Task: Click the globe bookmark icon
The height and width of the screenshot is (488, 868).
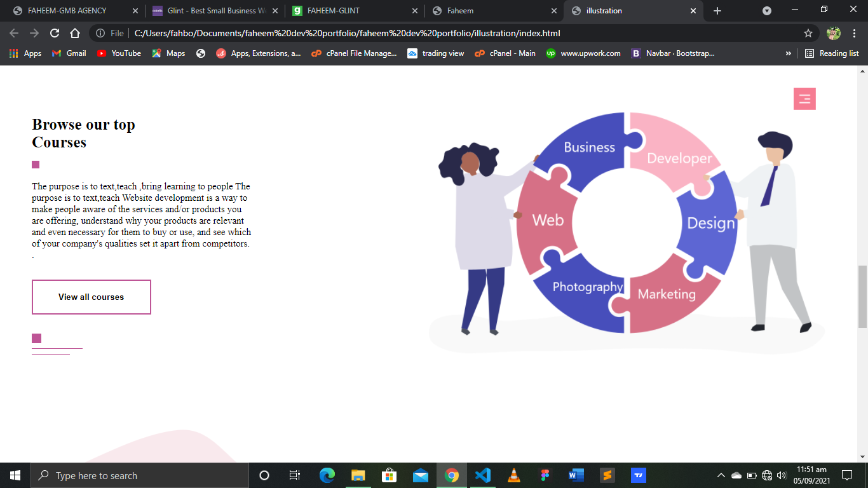Action: 201,53
